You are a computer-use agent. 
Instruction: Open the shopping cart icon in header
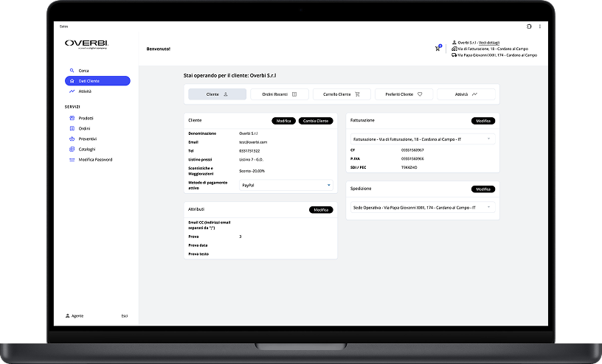[x=437, y=49]
